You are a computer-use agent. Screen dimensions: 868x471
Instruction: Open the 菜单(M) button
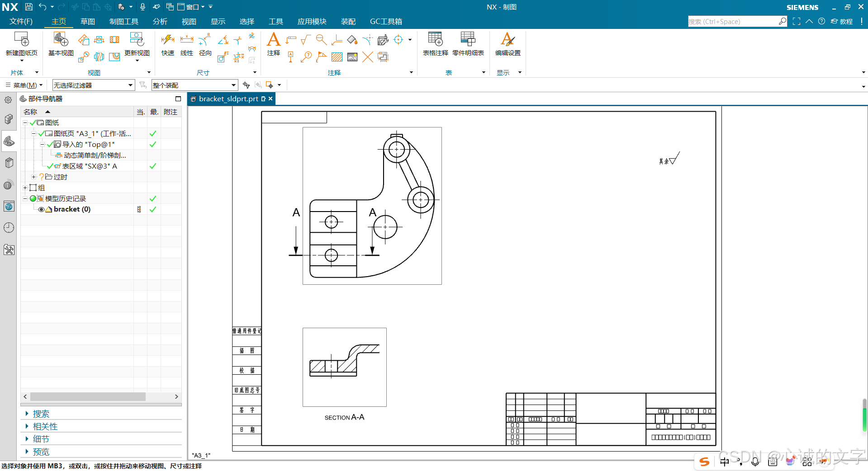tap(24, 85)
